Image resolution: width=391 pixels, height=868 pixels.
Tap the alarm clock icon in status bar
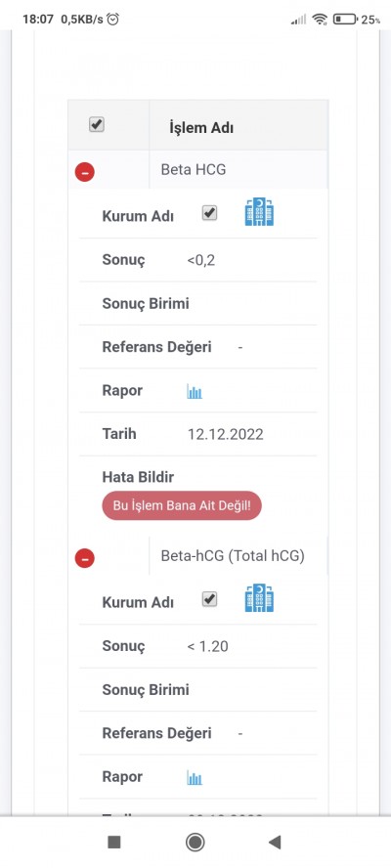point(113,20)
